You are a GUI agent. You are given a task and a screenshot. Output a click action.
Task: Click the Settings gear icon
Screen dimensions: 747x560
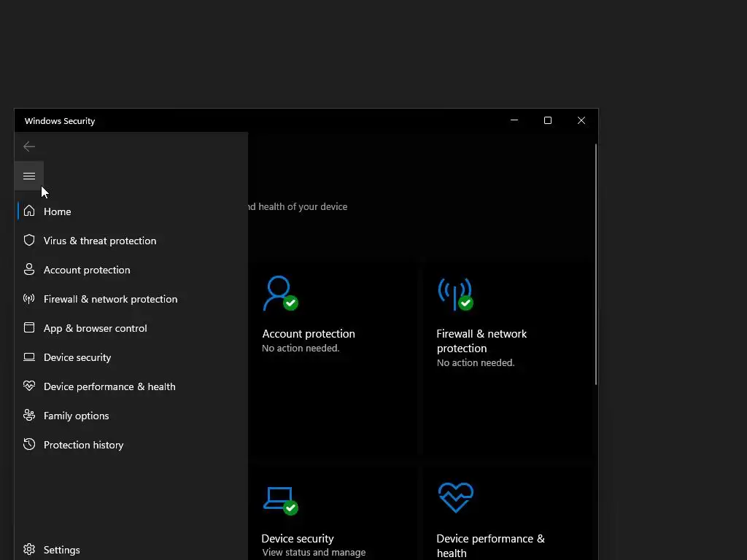[x=29, y=550]
